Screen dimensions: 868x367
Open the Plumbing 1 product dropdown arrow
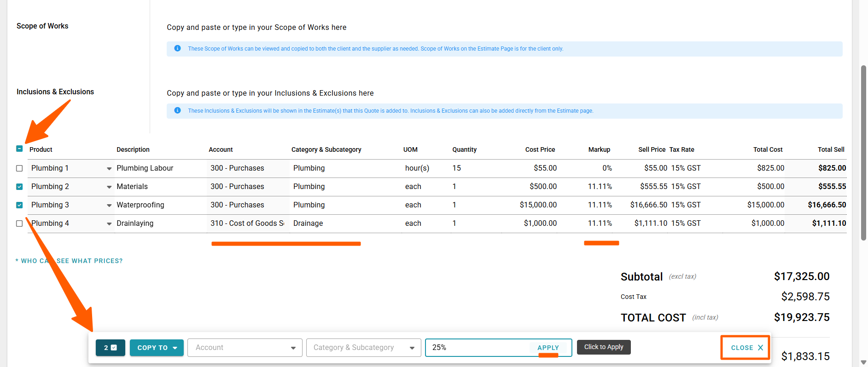(x=109, y=169)
